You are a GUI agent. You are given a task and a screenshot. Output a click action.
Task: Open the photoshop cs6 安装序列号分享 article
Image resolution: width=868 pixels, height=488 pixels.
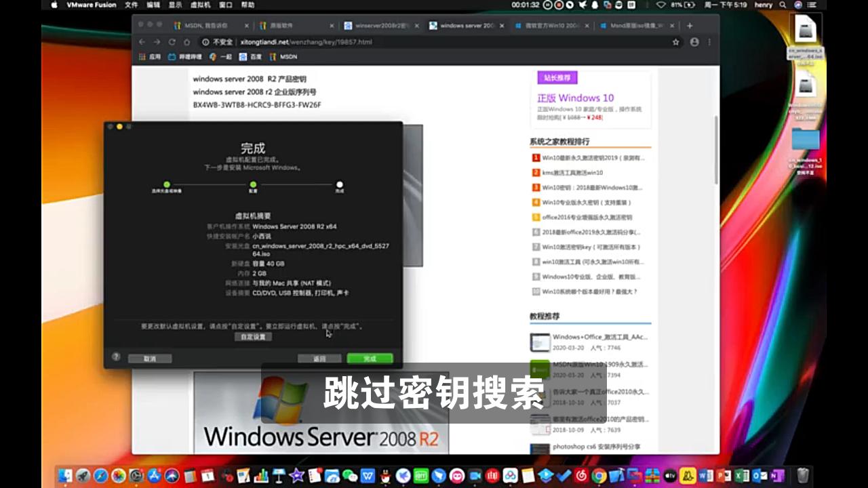pos(596,447)
